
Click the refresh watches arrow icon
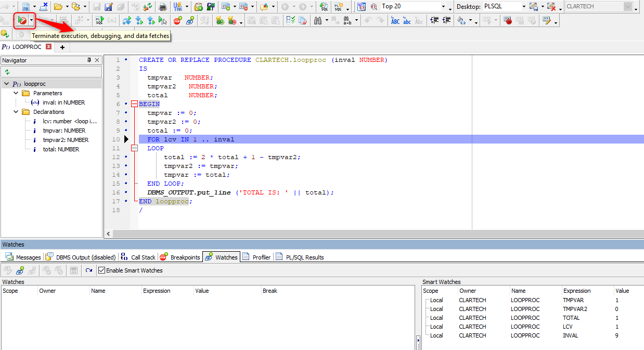pos(89,270)
